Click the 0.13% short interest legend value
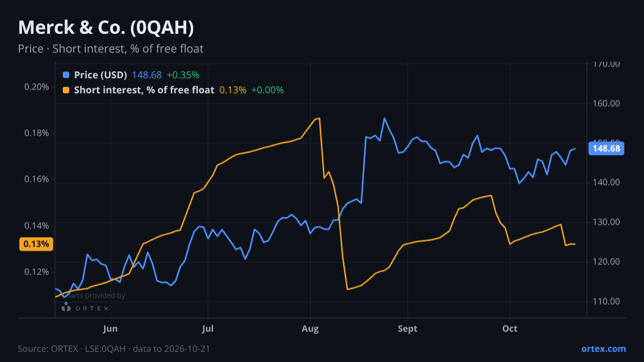 coord(233,90)
